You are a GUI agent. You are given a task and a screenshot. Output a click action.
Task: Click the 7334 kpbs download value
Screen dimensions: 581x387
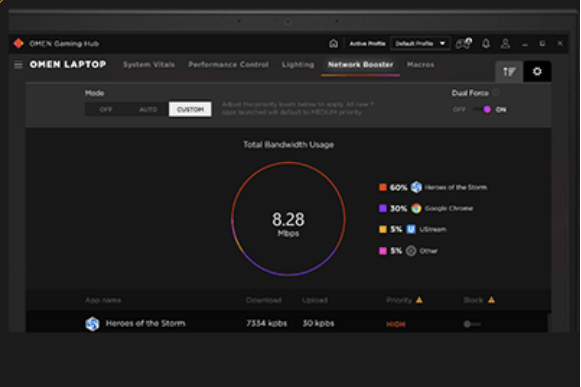point(267,324)
